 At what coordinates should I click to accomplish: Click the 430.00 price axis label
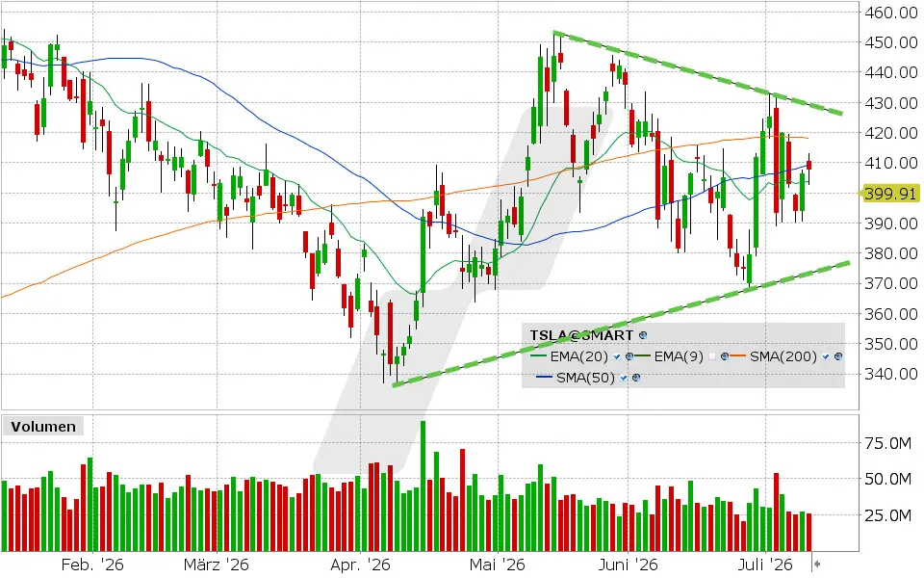pos(891,103)
